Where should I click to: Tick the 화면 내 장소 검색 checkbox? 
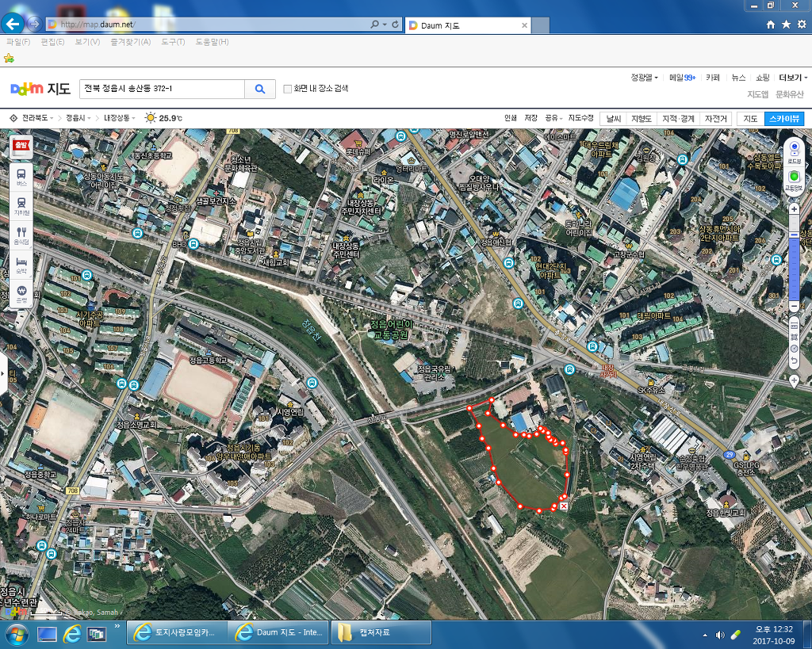tap(287, 89)
